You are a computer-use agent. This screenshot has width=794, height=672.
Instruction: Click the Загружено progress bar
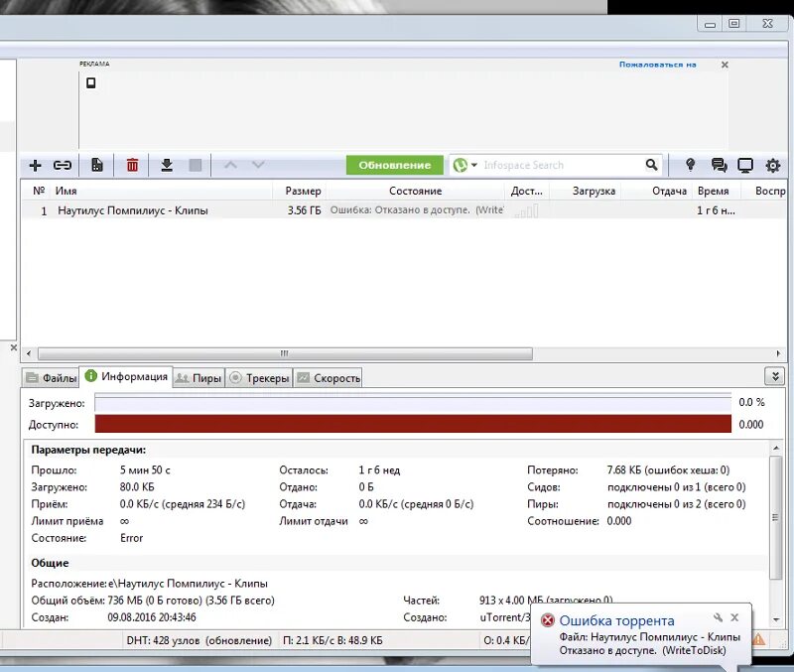click(413, 403)
